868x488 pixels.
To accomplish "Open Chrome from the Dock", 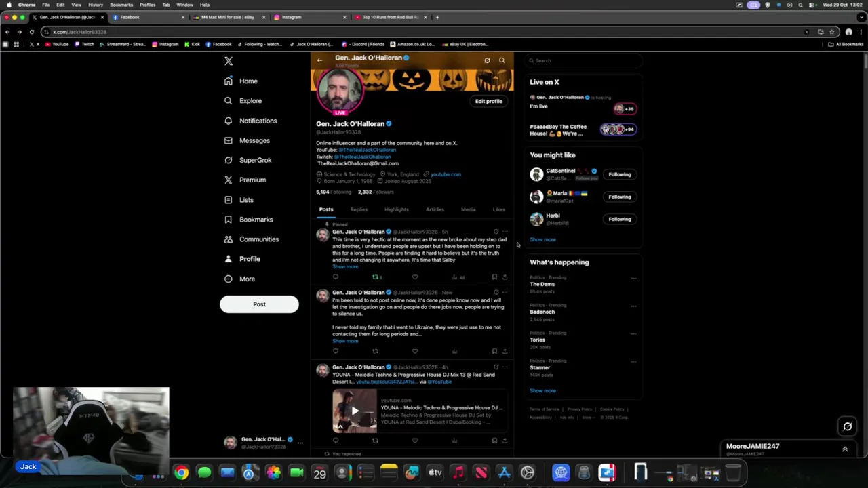I will (x=182, y=472).
